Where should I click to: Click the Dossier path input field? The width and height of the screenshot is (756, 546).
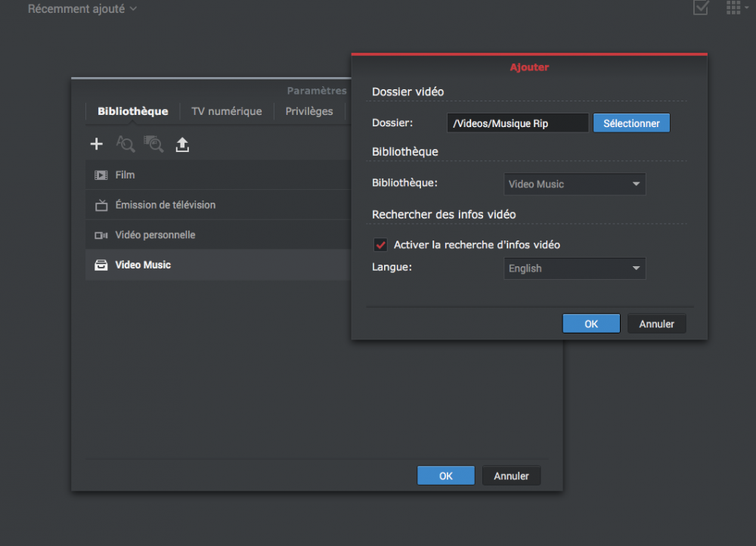(x=518, y=123)
